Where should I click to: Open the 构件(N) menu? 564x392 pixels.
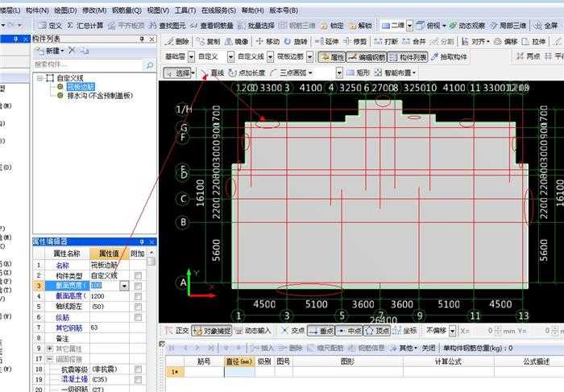(x=37, y=10)
